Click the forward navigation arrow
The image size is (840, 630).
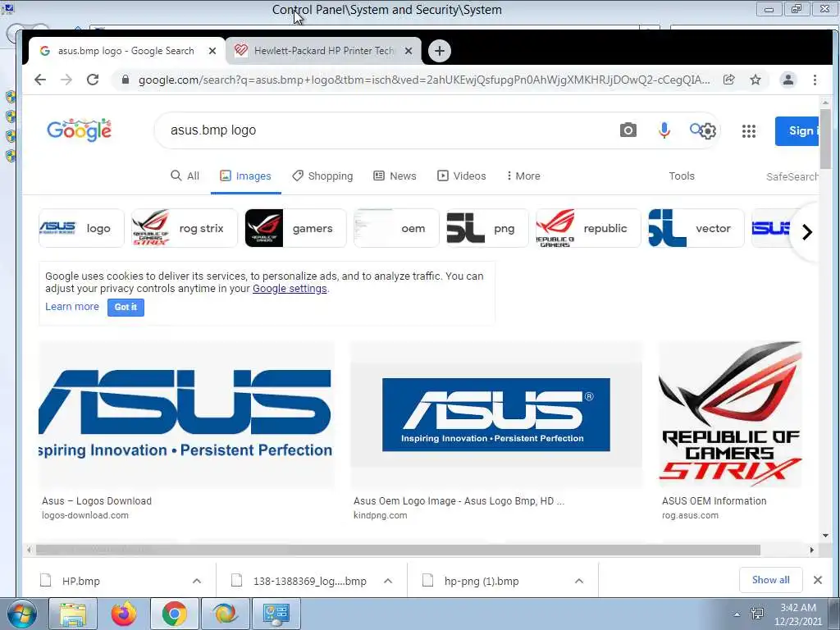66,80
